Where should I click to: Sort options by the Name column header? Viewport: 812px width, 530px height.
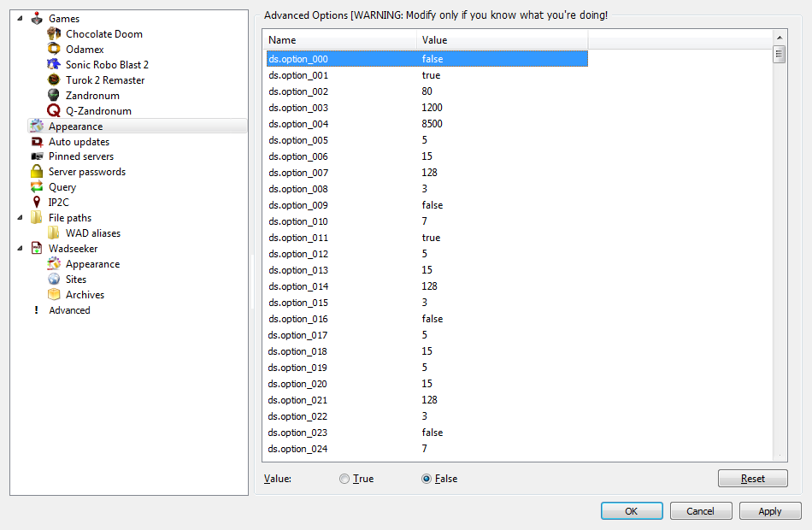coord(340,40)
